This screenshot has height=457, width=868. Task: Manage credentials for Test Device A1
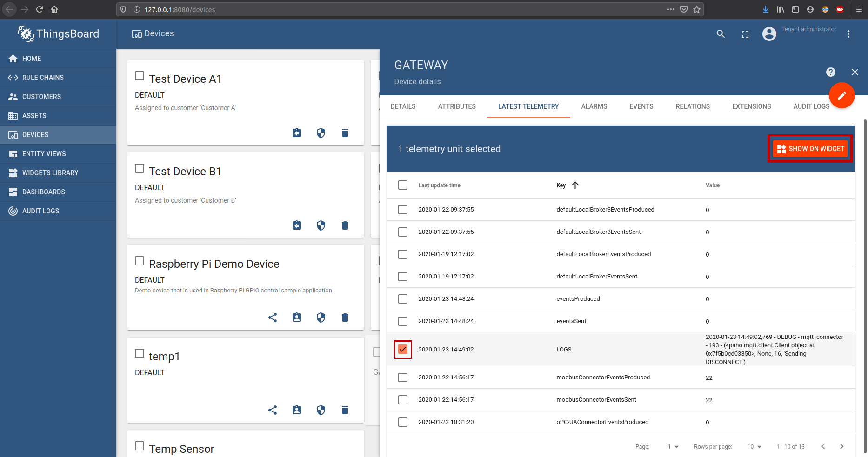321,133
